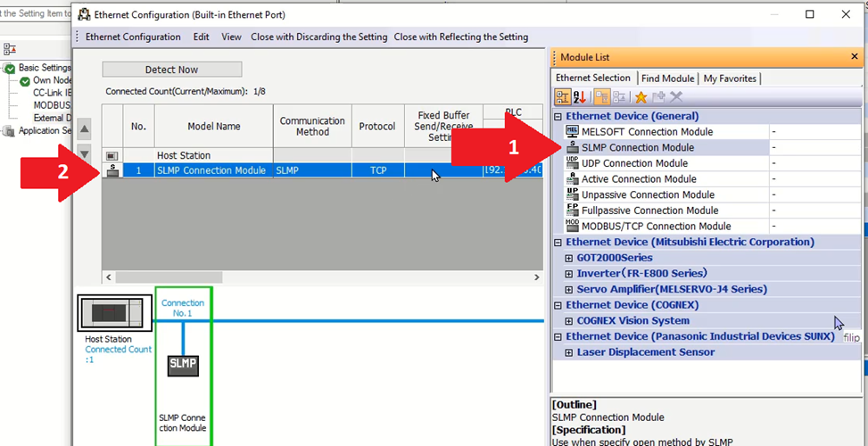Collapse Ethernet Device (COGNEX) group
Viewport: 868px width, 446px height.
[558, 305]
